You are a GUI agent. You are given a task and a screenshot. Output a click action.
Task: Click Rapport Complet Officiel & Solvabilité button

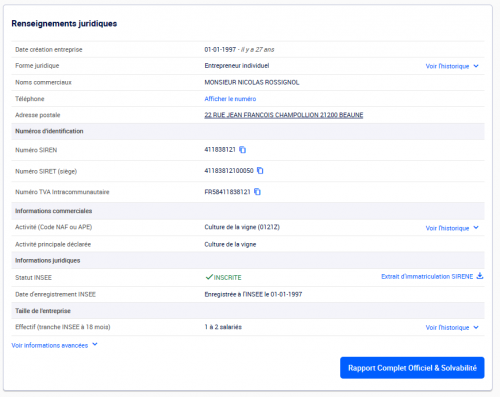pos(412,368)
